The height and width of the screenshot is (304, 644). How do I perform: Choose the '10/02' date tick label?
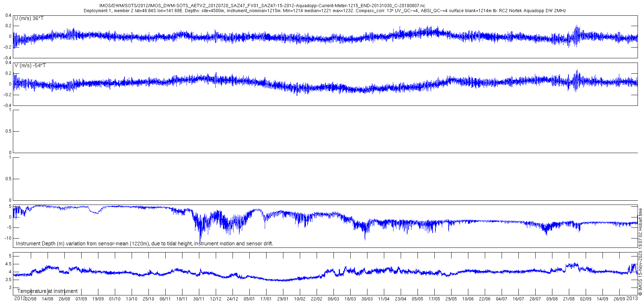pyautogui.click(x=300, y=299)
